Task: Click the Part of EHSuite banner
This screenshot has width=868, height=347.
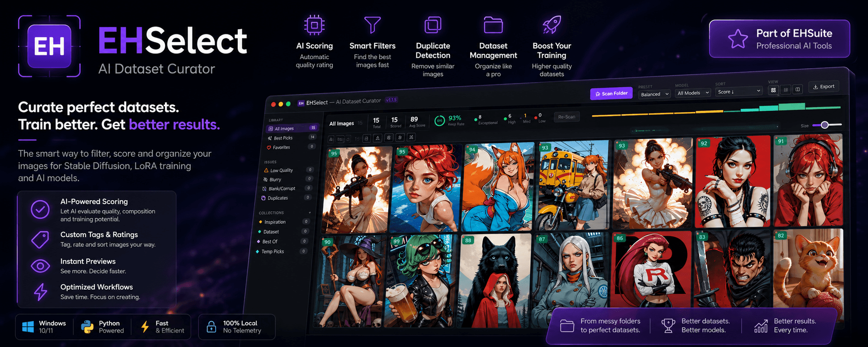Action: point(779,39)
